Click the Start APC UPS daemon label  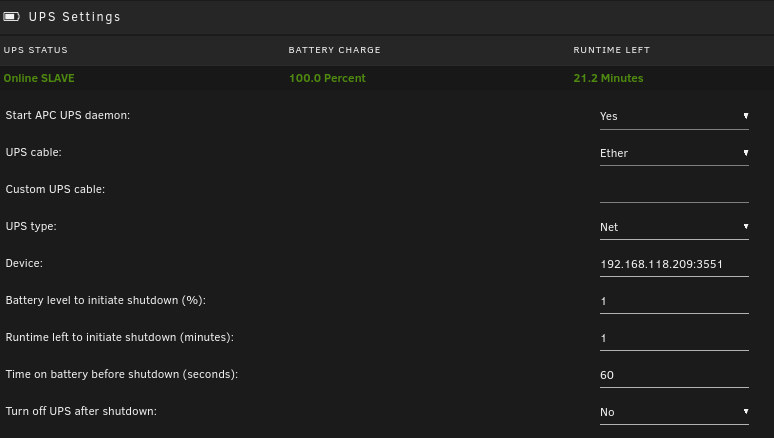click(x=68, y=115)
